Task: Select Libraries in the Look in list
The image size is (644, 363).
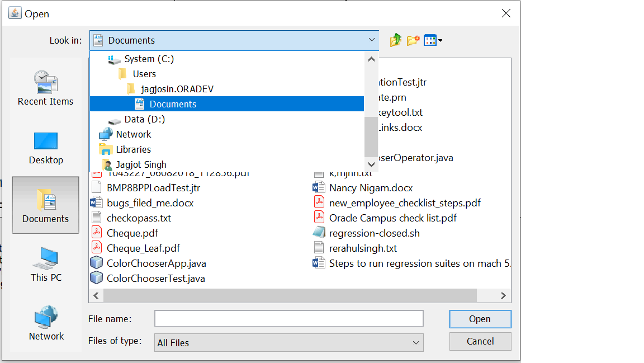Action: 133,149
